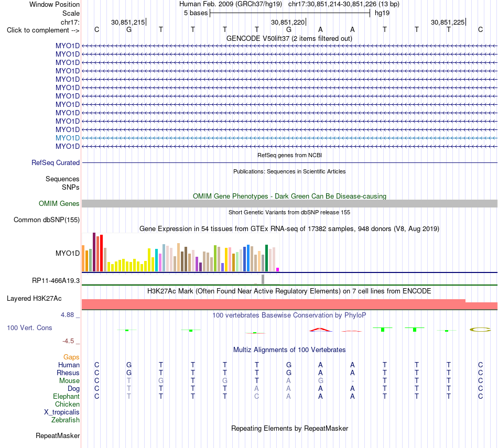The image size is (498, 448).
Task: Open the GTEx 'Gene Expression in 54 tissues' title
Action: point(289,228)
